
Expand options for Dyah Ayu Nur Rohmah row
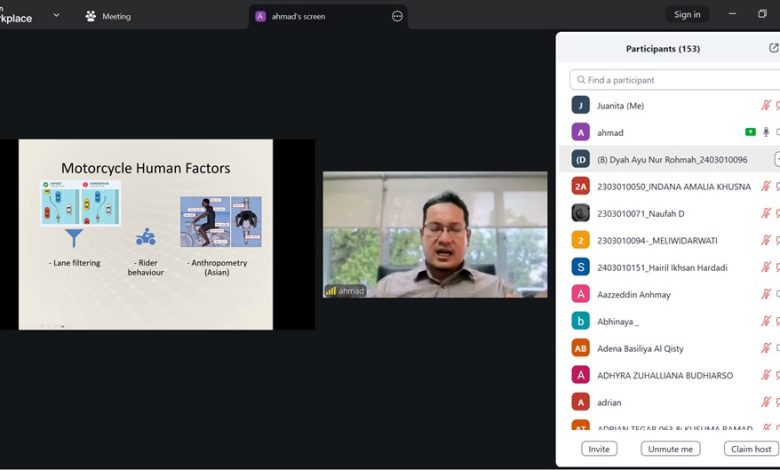[776, 159]
